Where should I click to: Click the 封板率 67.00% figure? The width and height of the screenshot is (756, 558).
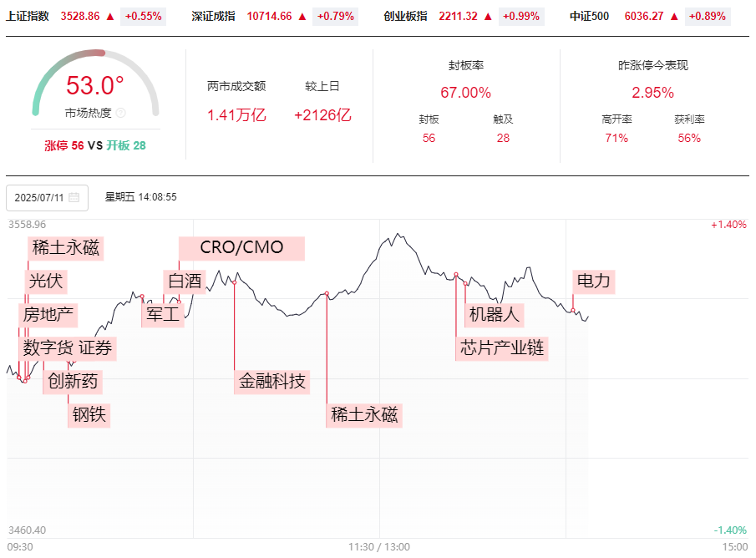[465, 92]
